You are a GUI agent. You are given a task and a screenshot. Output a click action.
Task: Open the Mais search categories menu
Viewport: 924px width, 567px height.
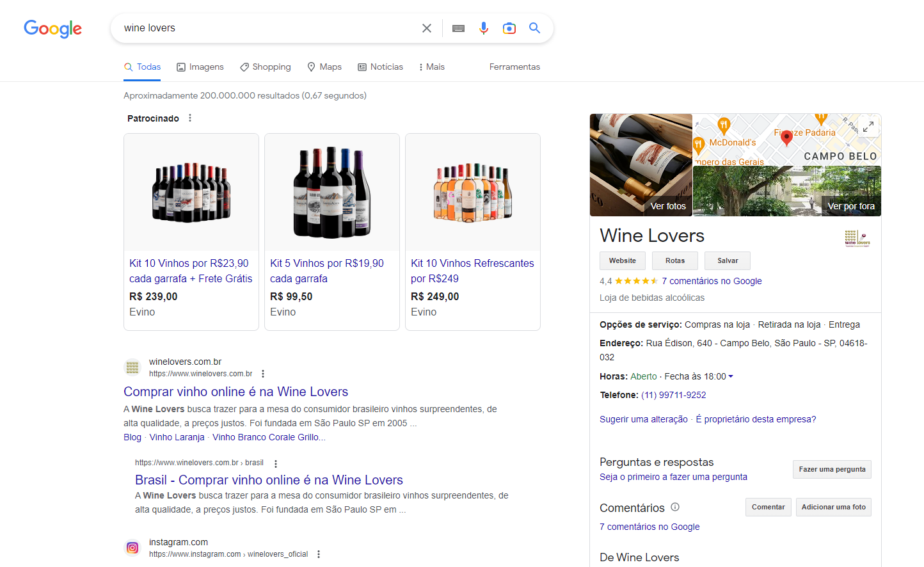click(x=431, y=67)
